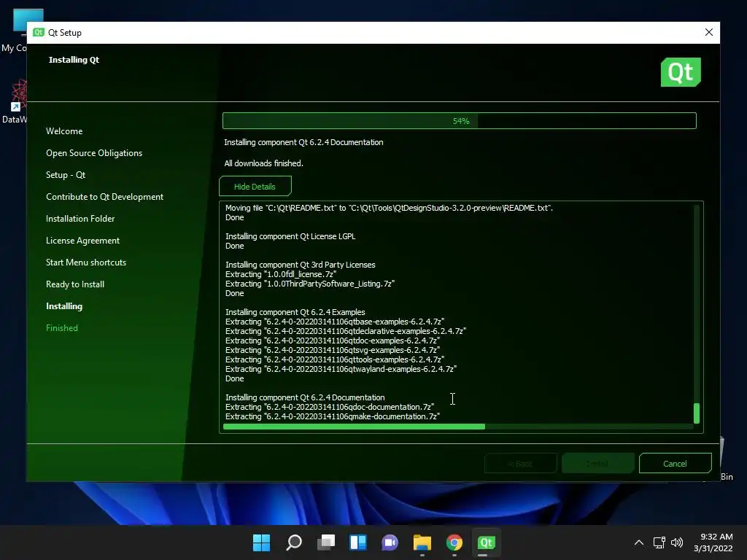Click 'All downloads finished.' status text
Viewport: 747px width, 560px height.
264,163
